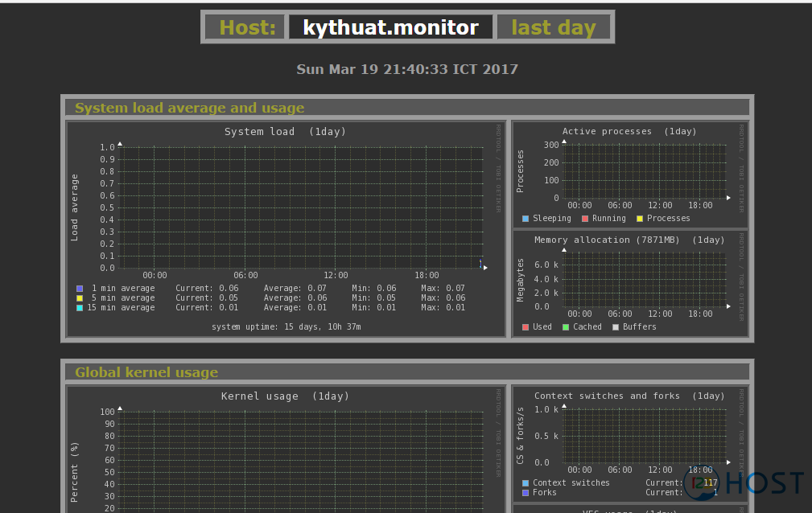
Task: Click the blue 1 min average legend square
Action: tap(79, 288)
